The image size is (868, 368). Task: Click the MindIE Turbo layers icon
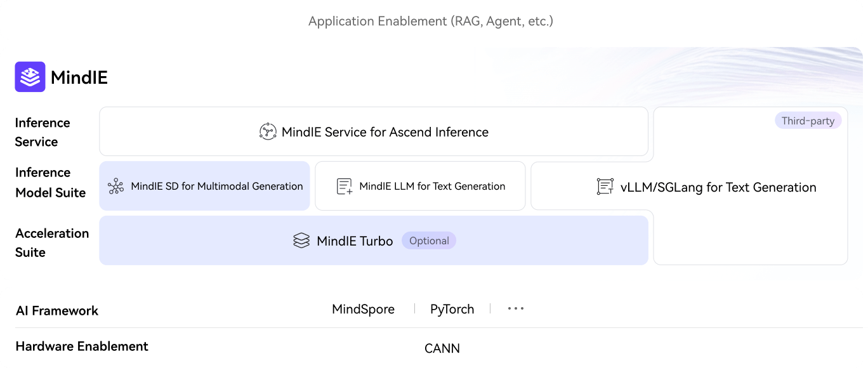point(301,241)
